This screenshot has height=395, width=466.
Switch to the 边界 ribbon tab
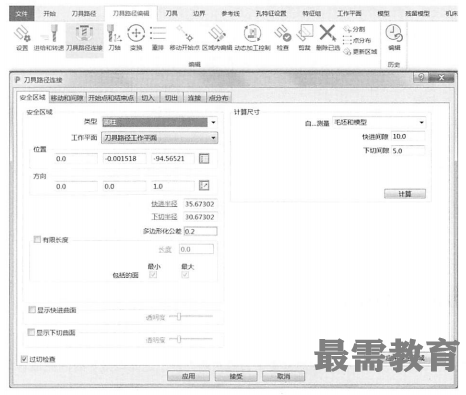199,13
